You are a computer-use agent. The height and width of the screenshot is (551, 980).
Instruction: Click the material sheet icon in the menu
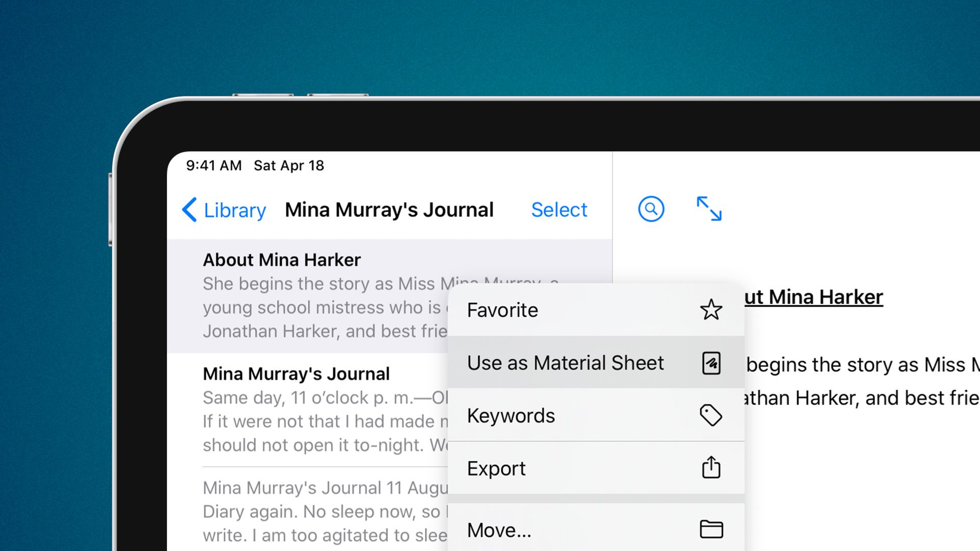point(711,363)
